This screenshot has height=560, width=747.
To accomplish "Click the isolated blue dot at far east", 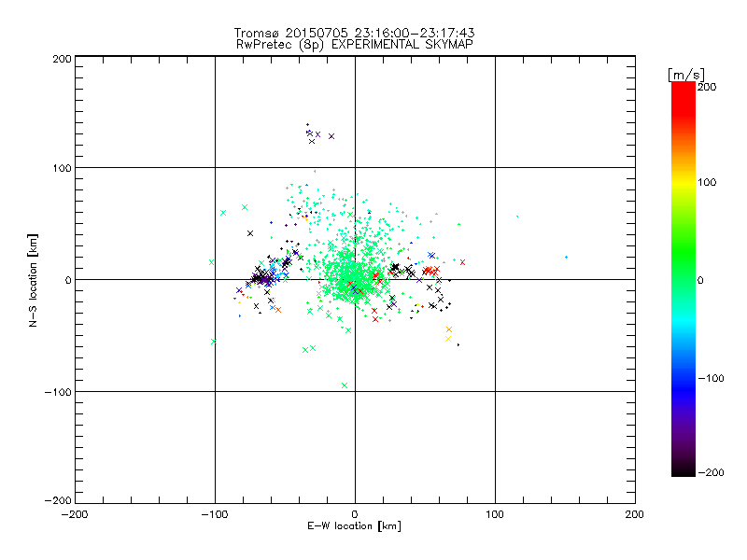I will [x=566, y=258].
